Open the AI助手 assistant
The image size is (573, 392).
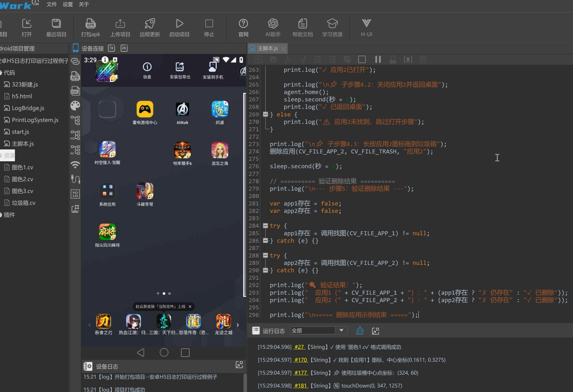click(x=273, y=27)
